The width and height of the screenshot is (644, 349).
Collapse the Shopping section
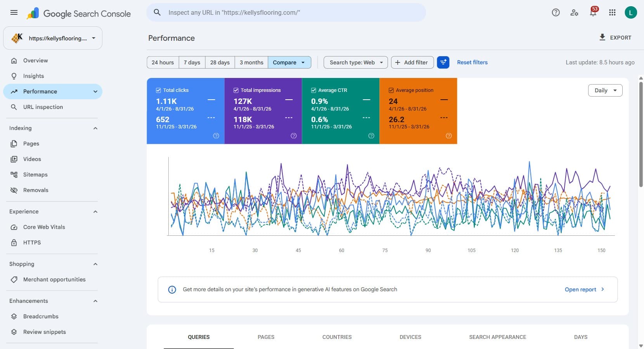tap(95, 264)
